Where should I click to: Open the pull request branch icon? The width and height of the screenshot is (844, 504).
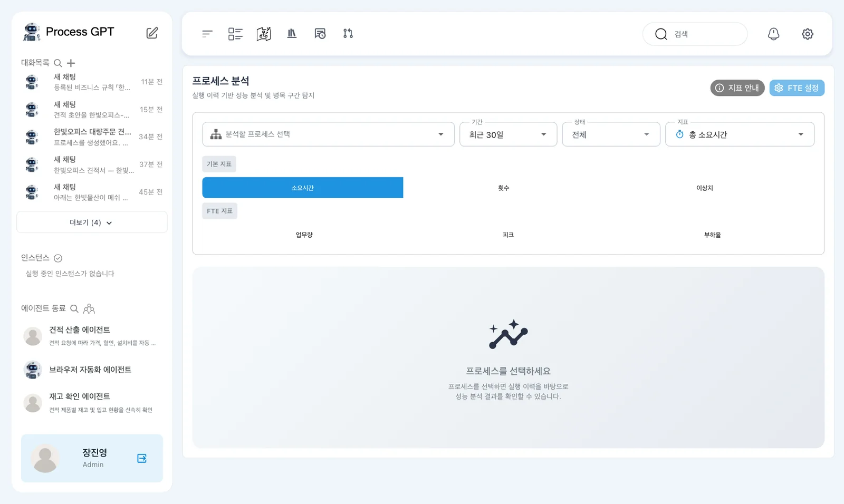coord(348,34)
